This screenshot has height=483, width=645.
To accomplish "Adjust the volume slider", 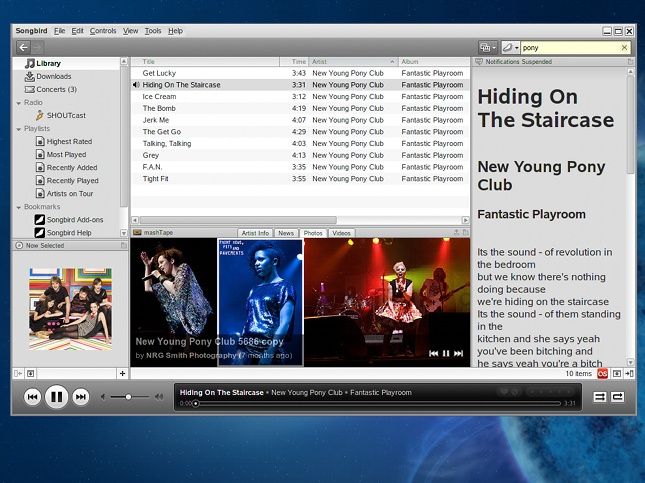I will click(x=129, y=397).
